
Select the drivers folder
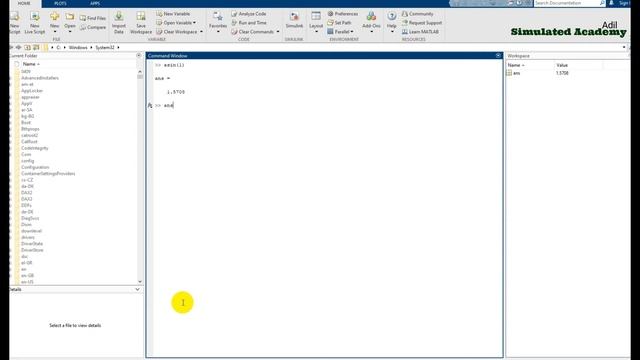tap(28, 237)
